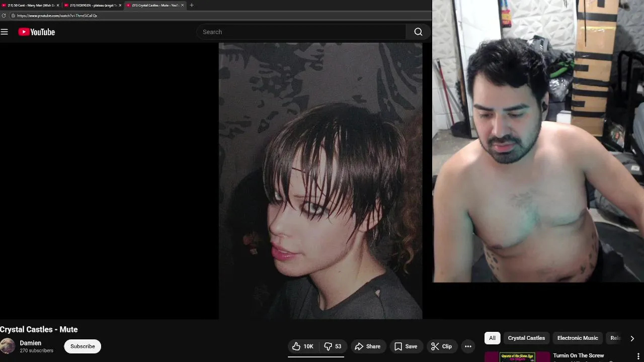Click the video player image
The image size is (644, 362).
[x=320, y=181]
